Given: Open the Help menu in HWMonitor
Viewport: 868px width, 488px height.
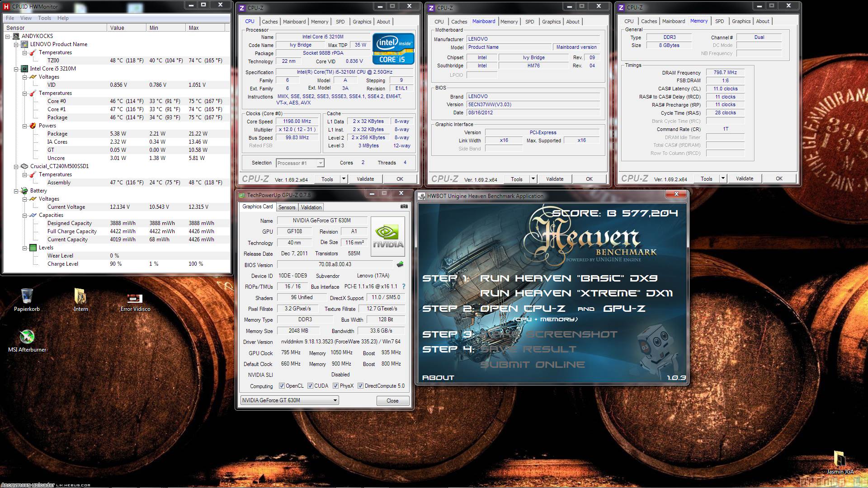Looking at the screenshot, I should pyautogui.click(x=63, y=18).
